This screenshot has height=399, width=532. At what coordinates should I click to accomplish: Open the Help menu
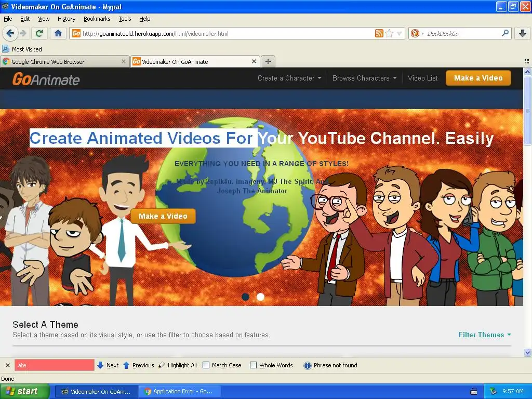click(x=144, y=19)
